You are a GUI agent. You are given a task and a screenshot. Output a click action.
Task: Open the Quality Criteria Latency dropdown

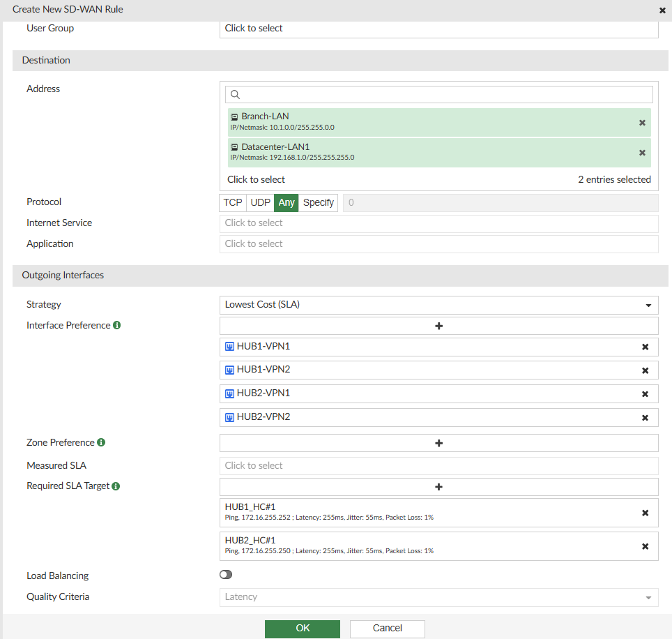pyautogui.click(x=439, y=597)
